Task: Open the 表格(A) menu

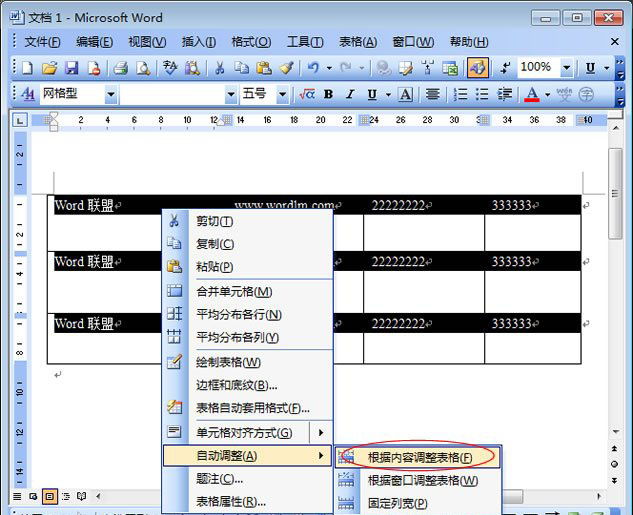Action: point(358,42)
